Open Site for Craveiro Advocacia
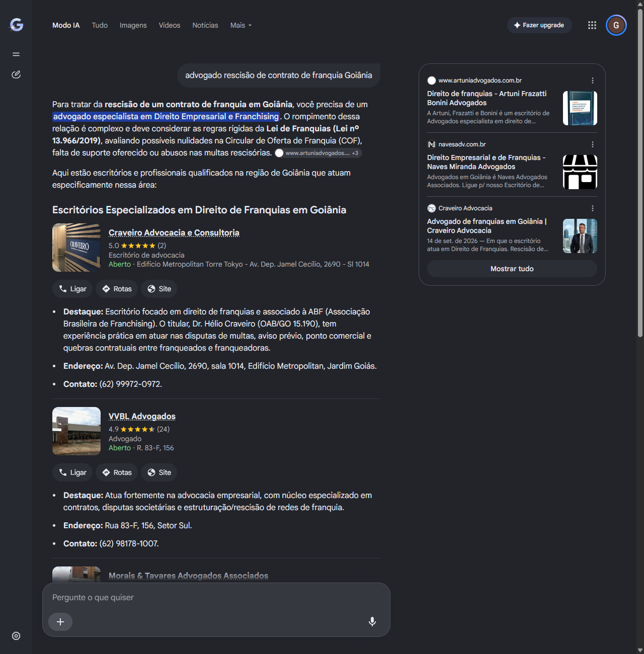The height and width of the screenshot is (654, 644). (x=159, y=289)
